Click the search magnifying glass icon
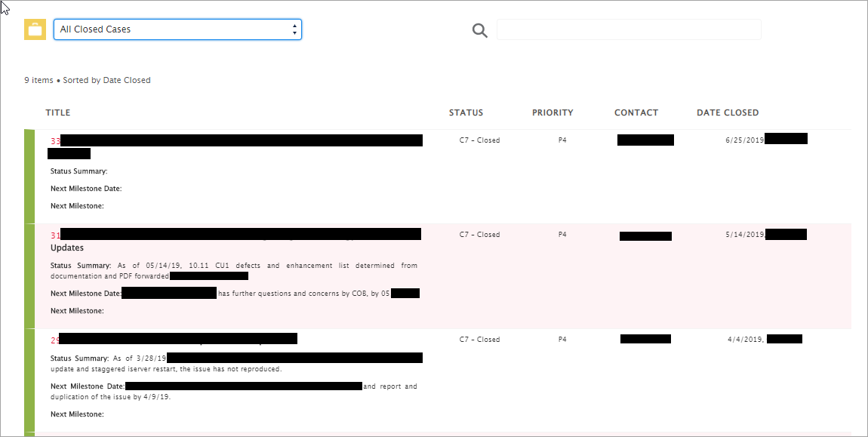Screen dimensions: 868x437 [x=479, y=30]
